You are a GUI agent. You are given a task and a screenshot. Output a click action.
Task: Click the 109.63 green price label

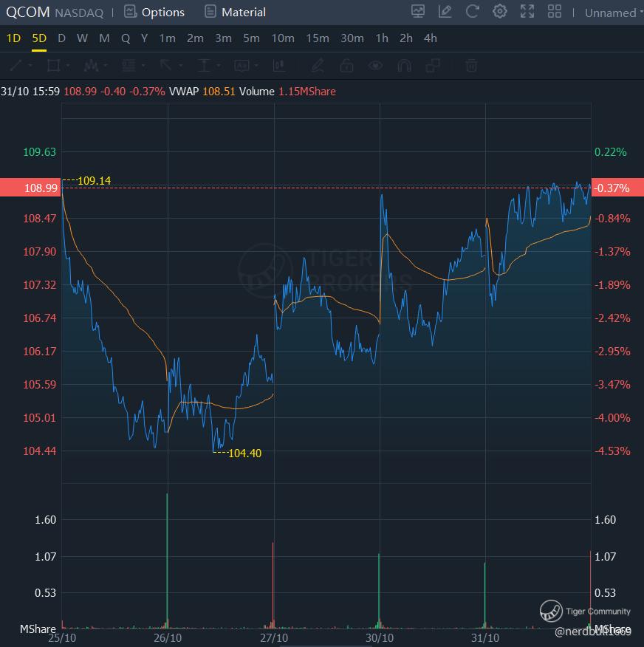coord(39,152)
